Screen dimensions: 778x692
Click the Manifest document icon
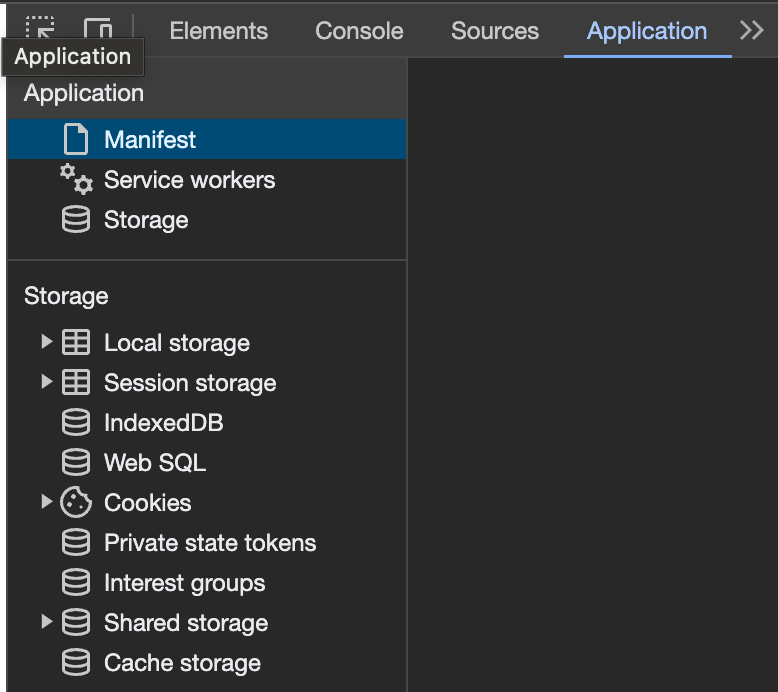click(x=76, y=140)
